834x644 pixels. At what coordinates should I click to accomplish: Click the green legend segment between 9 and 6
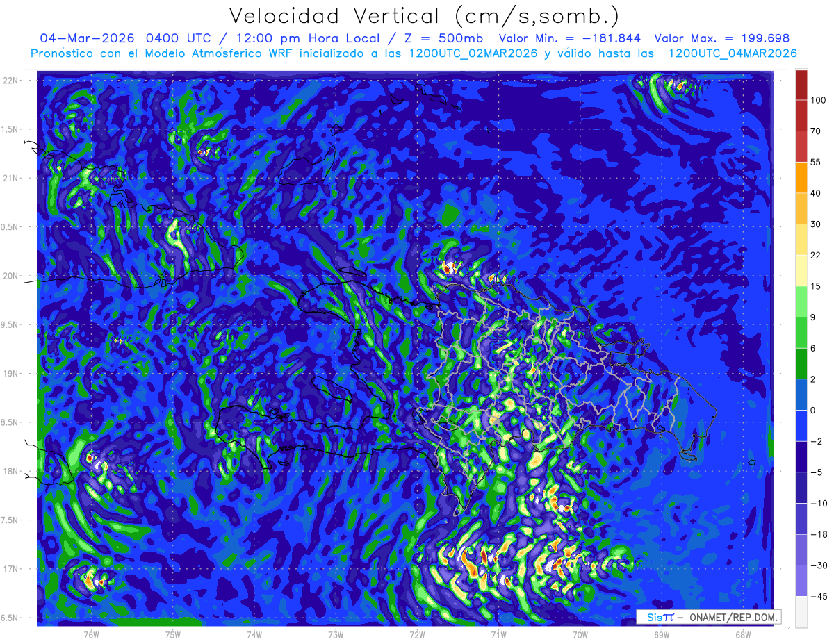(801, 333)
